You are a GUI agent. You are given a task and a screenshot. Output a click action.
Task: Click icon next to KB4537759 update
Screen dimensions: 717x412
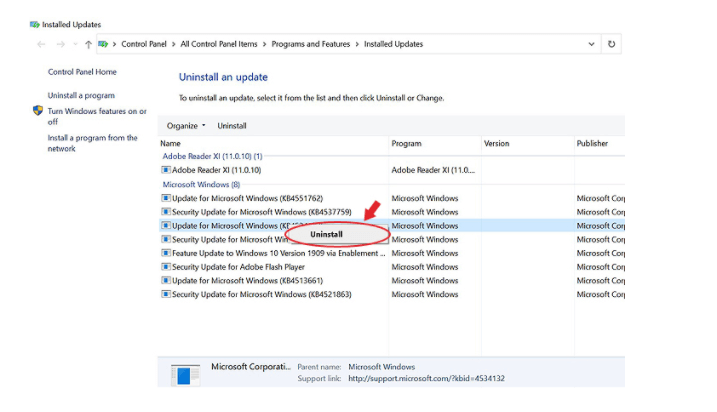(166, 212)
